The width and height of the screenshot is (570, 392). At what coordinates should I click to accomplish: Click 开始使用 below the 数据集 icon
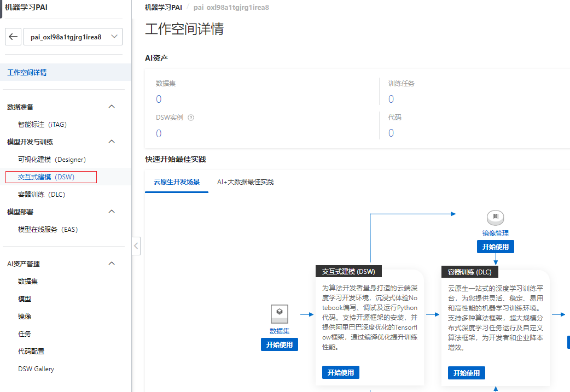(280, 345)
